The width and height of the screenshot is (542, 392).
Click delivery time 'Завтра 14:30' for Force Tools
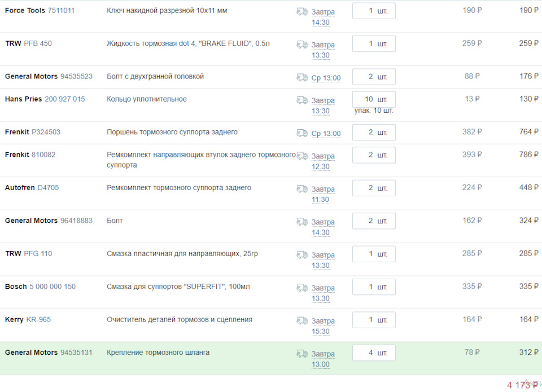pyautogui.click(x=323, y=17)
